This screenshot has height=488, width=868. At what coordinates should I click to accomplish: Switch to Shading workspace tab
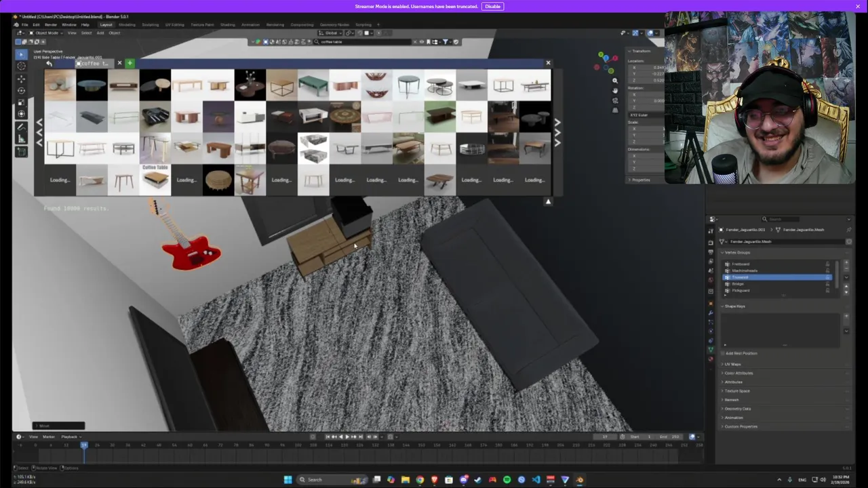[227, 24]
